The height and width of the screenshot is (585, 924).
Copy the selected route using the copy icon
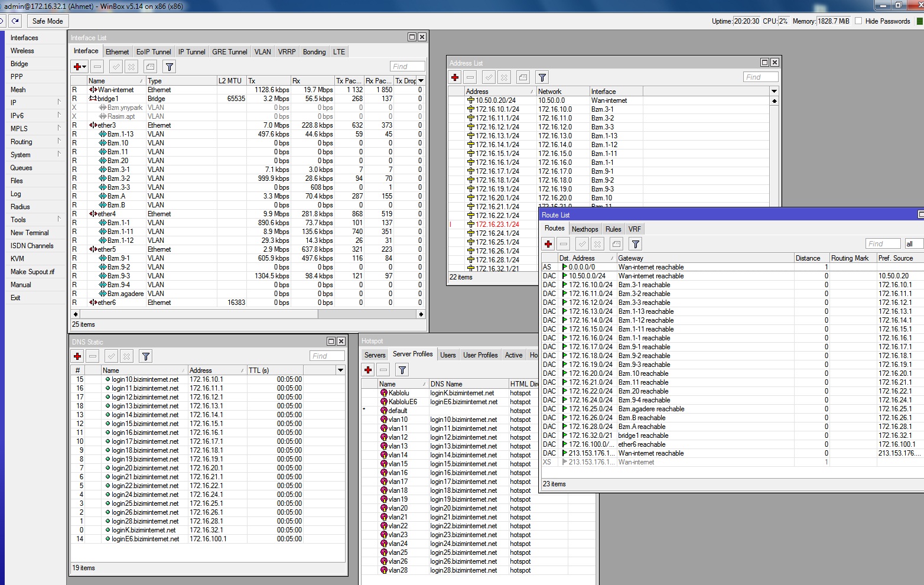tap(616, 243)
